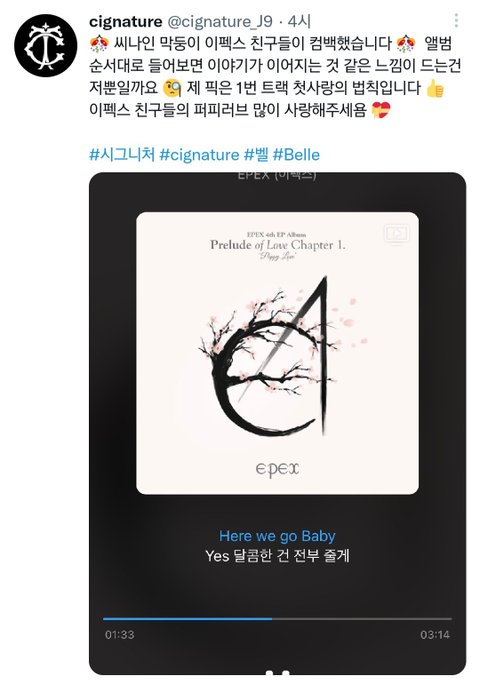The image size is (480, 684).
Task: Open the three-dot tweet options menu
Action: pos(456,21)
